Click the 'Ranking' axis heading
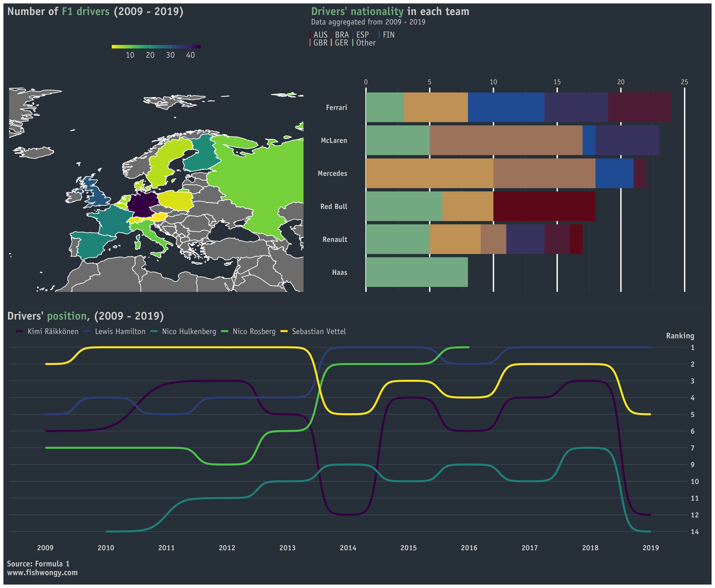This screenshot has height=588, width=715. pos(680,336)
